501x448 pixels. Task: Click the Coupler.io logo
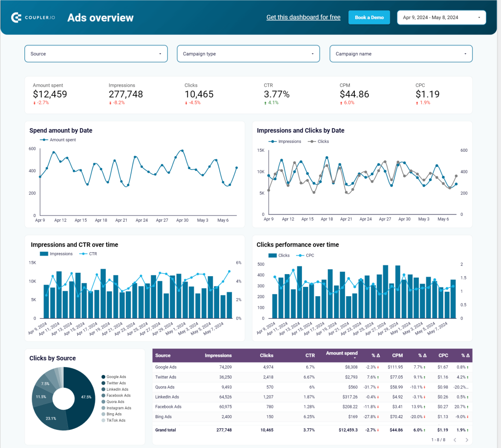[33, 17]
